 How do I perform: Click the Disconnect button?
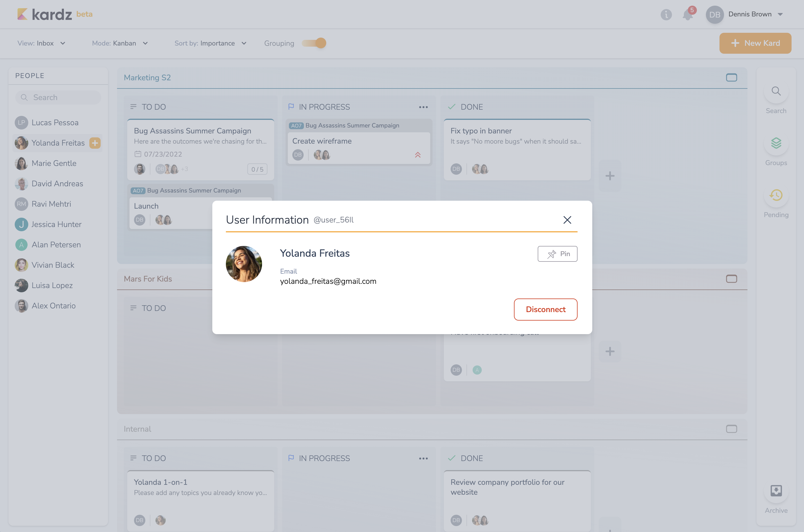pyautogui.click(x=546, y=310)
